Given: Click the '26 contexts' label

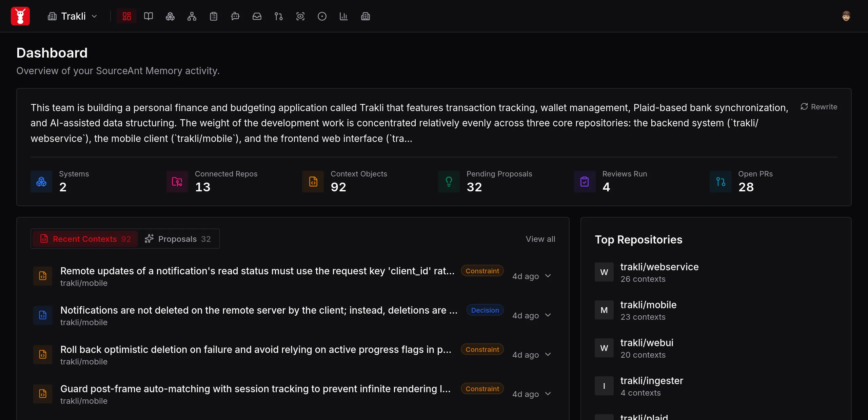Looking at the screenshot, I should point(643,279).
